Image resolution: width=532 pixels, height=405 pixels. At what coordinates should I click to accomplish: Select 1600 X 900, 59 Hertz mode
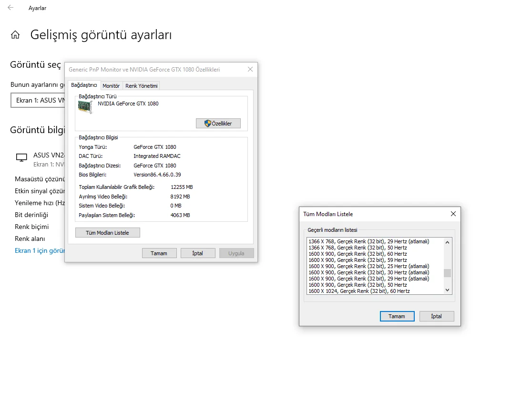coord(358,260)
